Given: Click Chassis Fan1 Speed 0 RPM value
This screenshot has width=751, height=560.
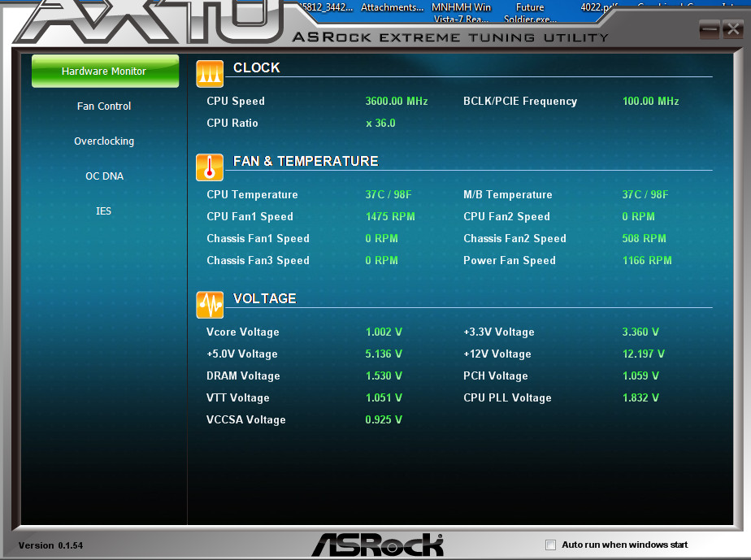Looking at the screenshot, I should [x=381, y=239].
